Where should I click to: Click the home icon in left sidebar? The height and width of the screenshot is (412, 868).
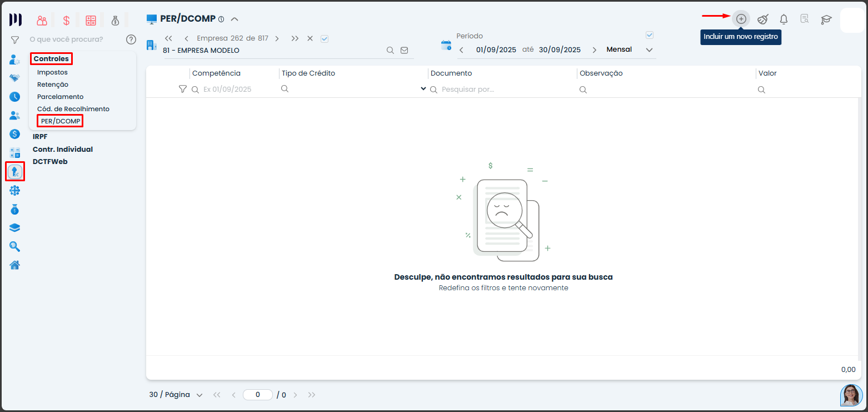tap(15, 265)
